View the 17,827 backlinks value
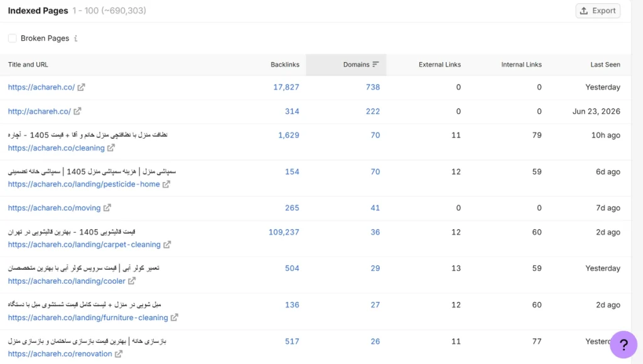The image size is (643, 364). point(286,87)
